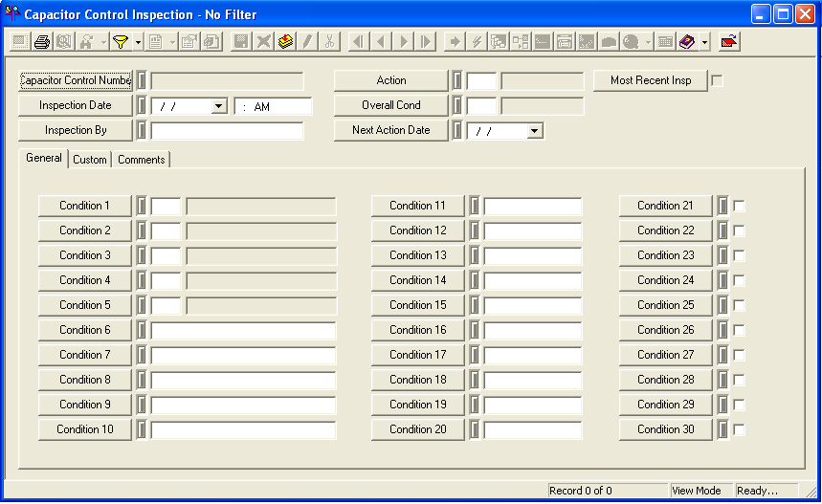Image resolution: width=822 pixels, height=504 pixels.
Task: Click the grayed right-arrow go-to icon
Action: point(455,41)
